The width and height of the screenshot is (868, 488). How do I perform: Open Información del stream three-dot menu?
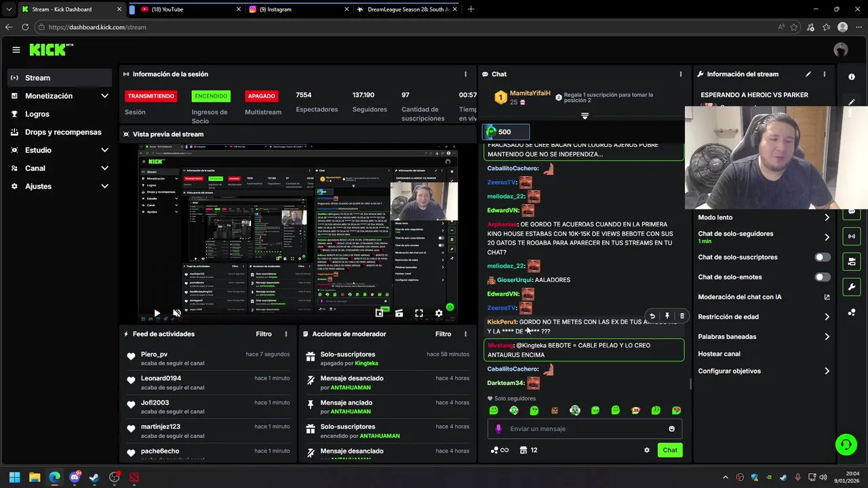[825, 74]
